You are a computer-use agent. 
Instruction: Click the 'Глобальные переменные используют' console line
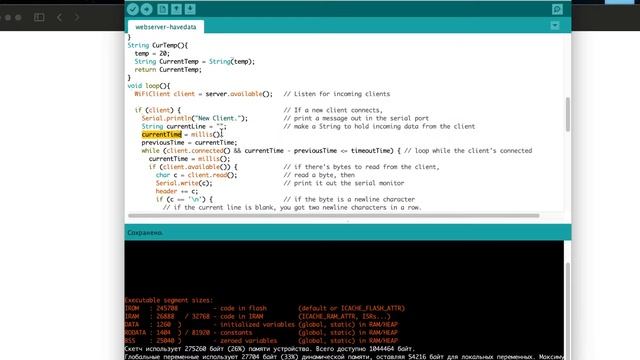tap(344, 357)
